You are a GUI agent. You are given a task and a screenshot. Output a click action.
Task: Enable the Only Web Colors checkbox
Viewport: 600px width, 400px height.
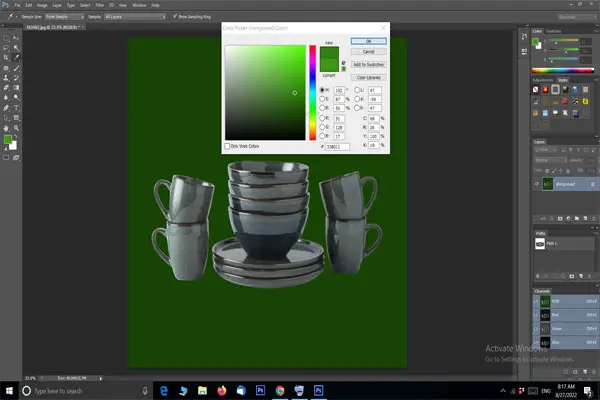point(227,146)
